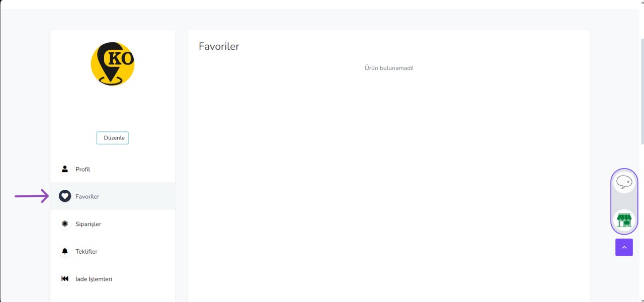Image resolution: width=644 pixels, height=302 pixels.
Task: Click the Profil person icon
Action: tap(65, 169)
